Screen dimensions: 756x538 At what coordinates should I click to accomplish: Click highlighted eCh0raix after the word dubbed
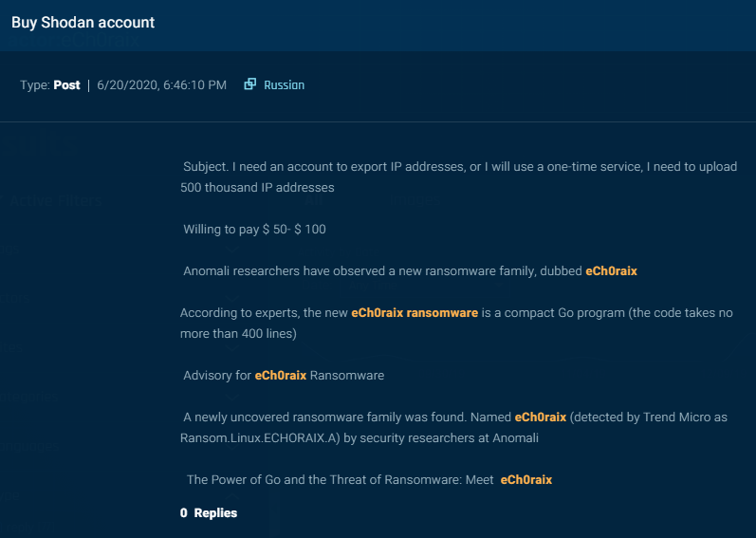click(612, 271)
